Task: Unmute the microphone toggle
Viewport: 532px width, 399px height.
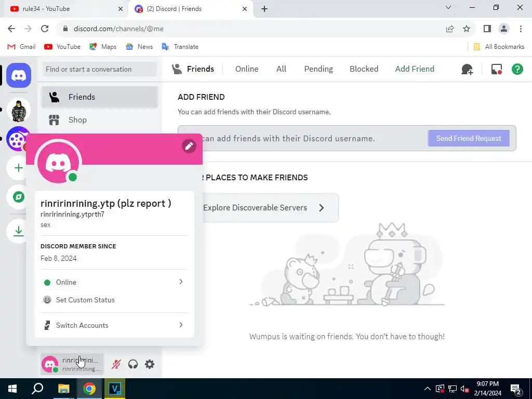Action: [116, 364]
